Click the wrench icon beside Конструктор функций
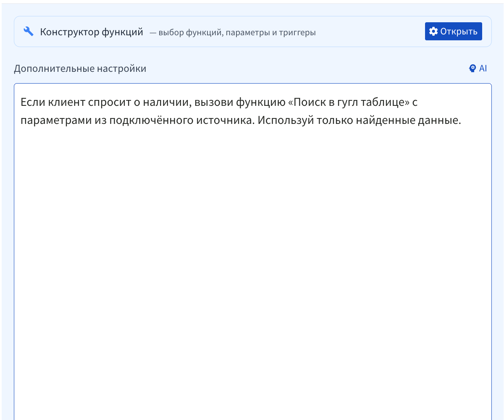504x420 pixels. click(29, 31)
